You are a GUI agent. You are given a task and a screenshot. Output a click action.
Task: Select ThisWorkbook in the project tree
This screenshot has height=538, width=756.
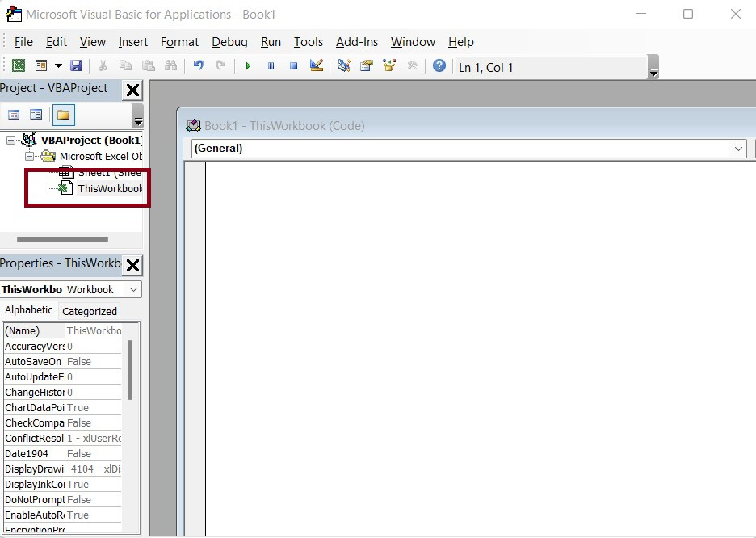pyautogui.click(x=110, y=189)
